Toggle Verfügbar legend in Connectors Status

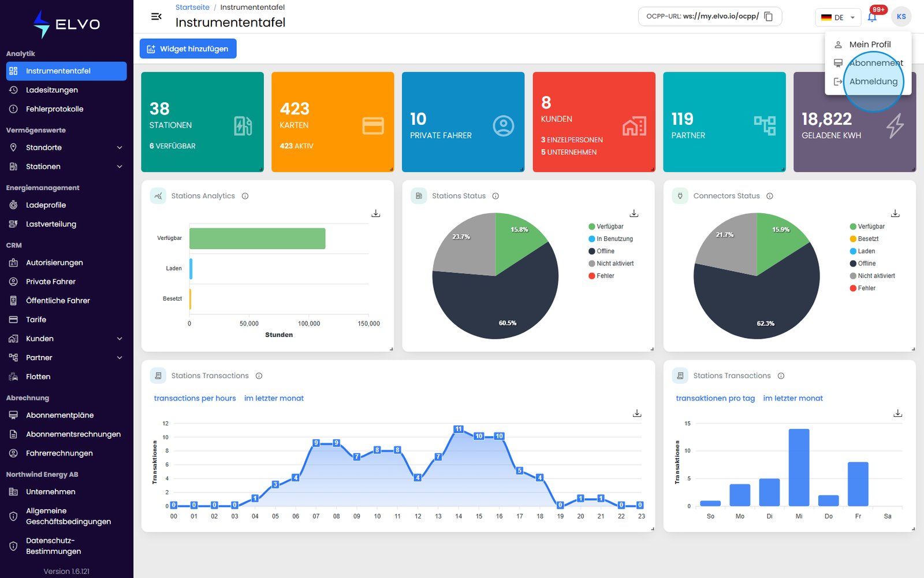coord(867,227)
